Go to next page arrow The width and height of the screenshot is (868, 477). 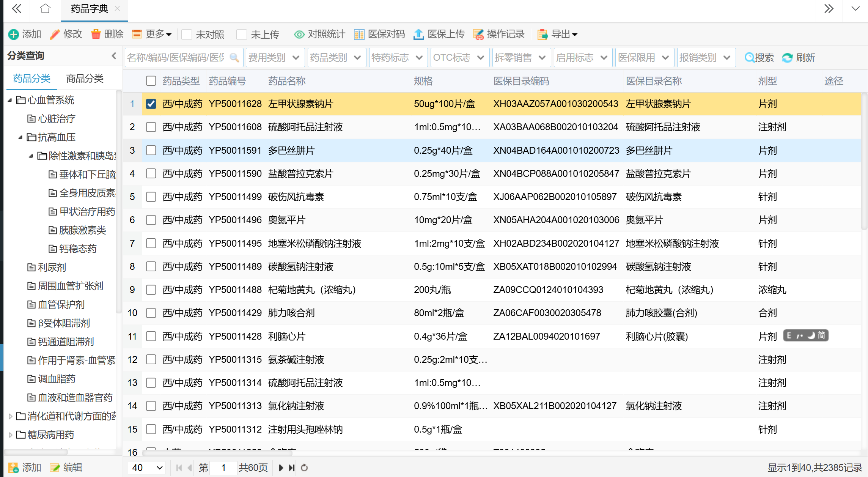281,468
